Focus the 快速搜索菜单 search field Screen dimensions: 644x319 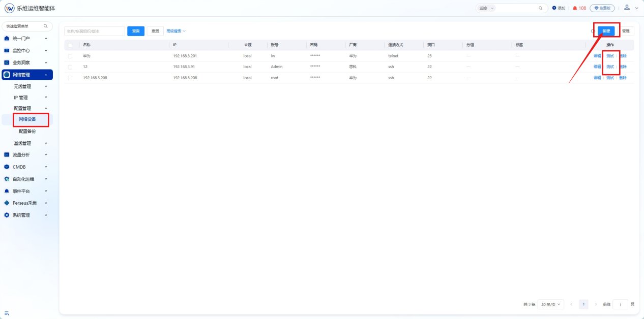(x=27, y=26)
